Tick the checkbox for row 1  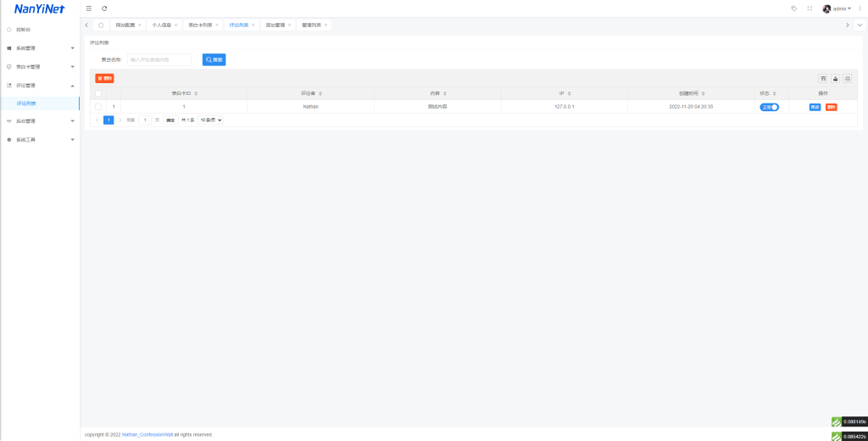tap(98, 107)
